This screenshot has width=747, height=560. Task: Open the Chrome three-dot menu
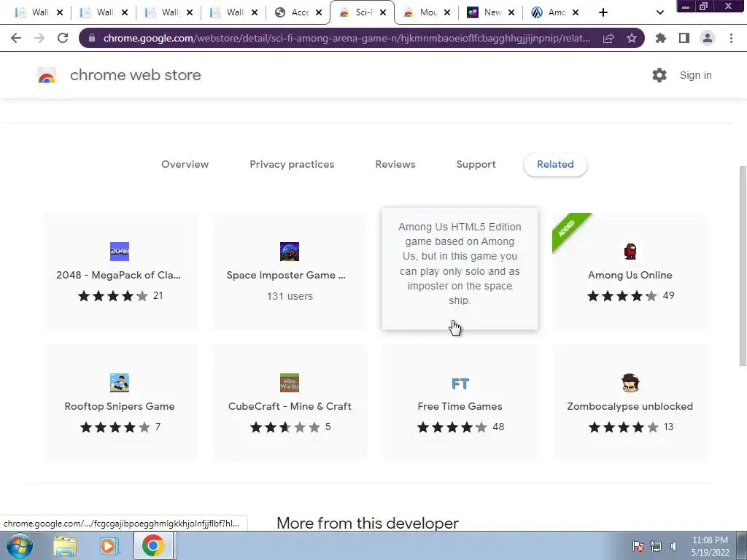point(731,38)
